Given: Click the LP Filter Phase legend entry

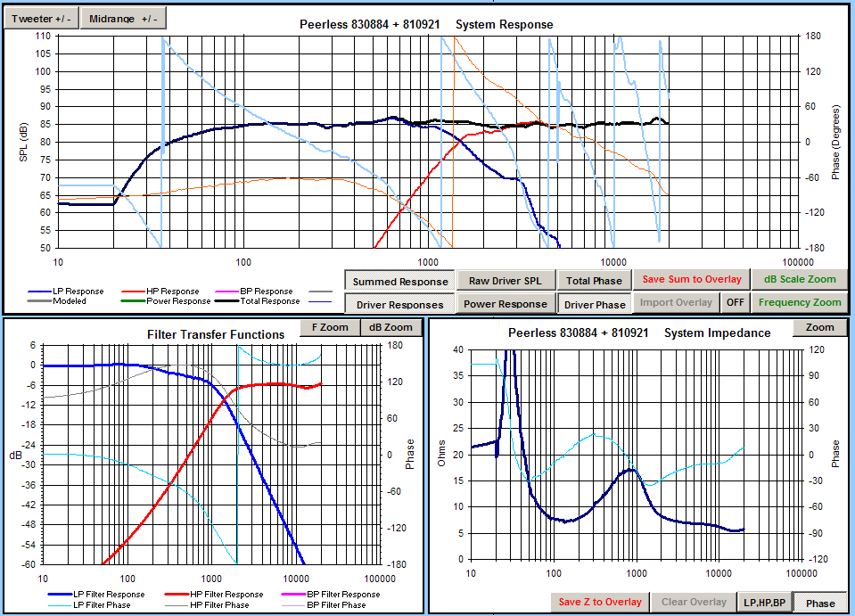Looking at the screenshot, I should (89, 605).
